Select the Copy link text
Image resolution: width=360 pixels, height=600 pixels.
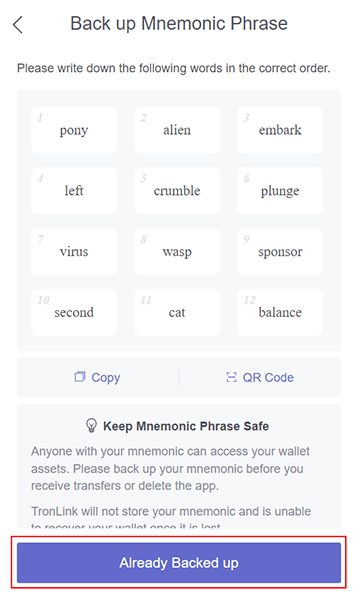[106, 378]
